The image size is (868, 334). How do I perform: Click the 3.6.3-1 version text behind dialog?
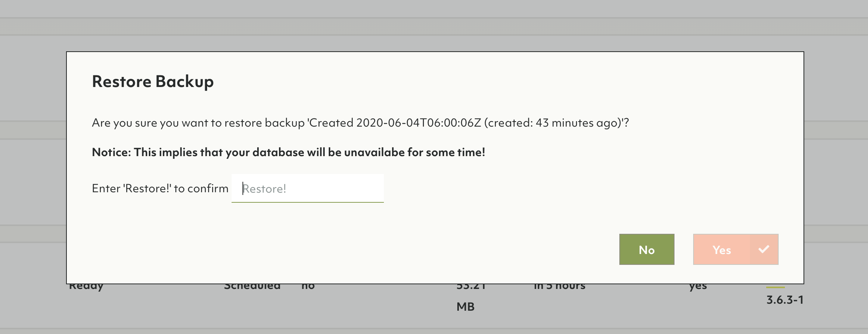coord(784,300)
